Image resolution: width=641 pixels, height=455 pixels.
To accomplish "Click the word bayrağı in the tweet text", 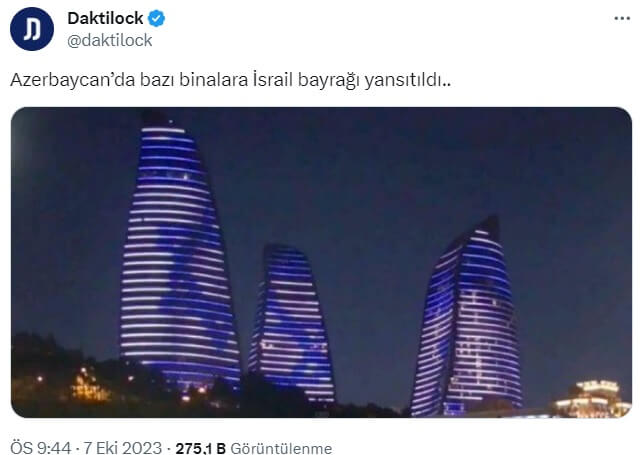I will 329,81.
